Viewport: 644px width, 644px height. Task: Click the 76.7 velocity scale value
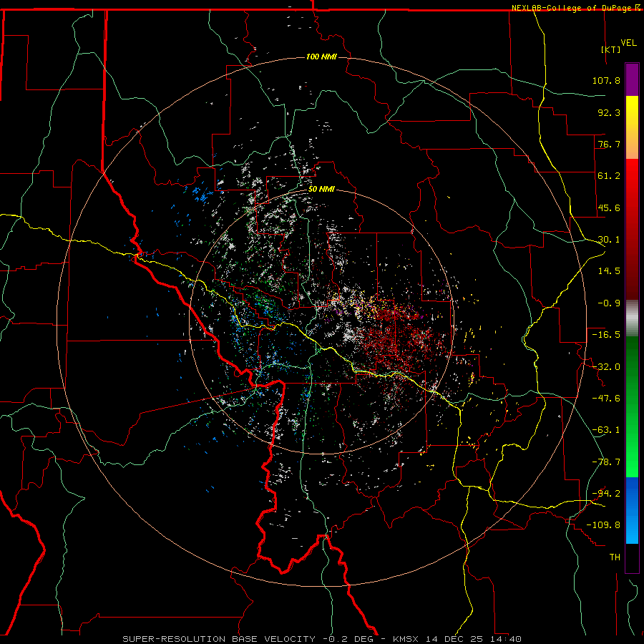(x=609, y=144)
